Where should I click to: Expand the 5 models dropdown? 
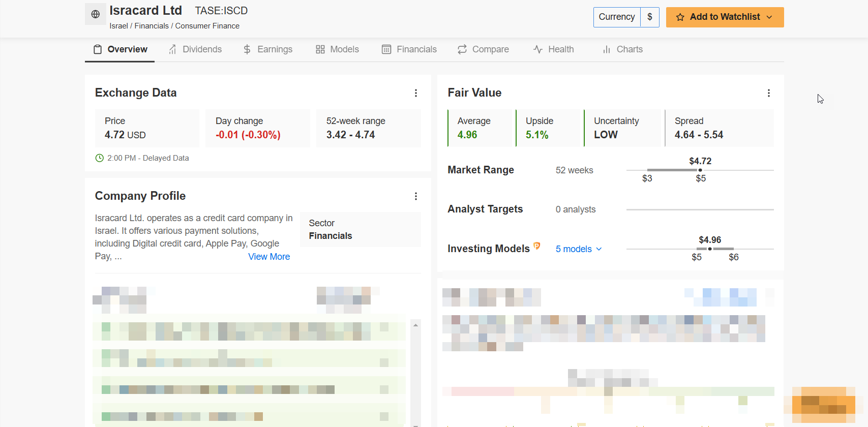pyautogui.click(x=579, y=249)
